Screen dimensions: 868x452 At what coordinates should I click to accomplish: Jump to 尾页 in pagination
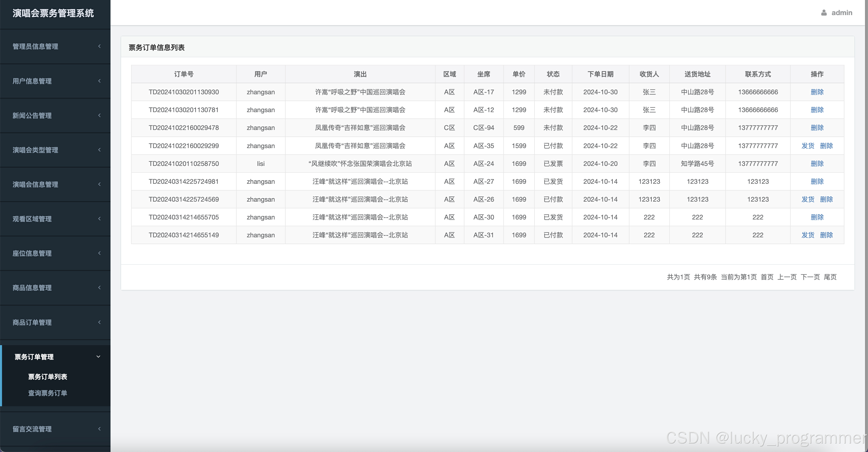pyautogui.click(x=830, y=277)
